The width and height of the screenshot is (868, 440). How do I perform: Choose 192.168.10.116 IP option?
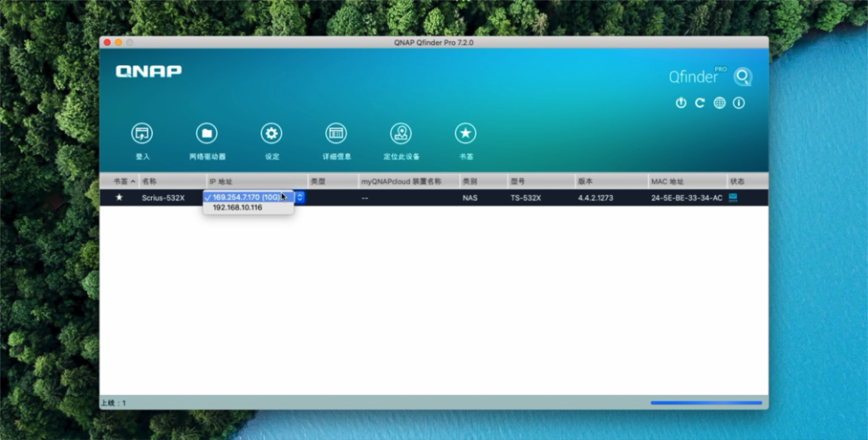tap(248, 207)
